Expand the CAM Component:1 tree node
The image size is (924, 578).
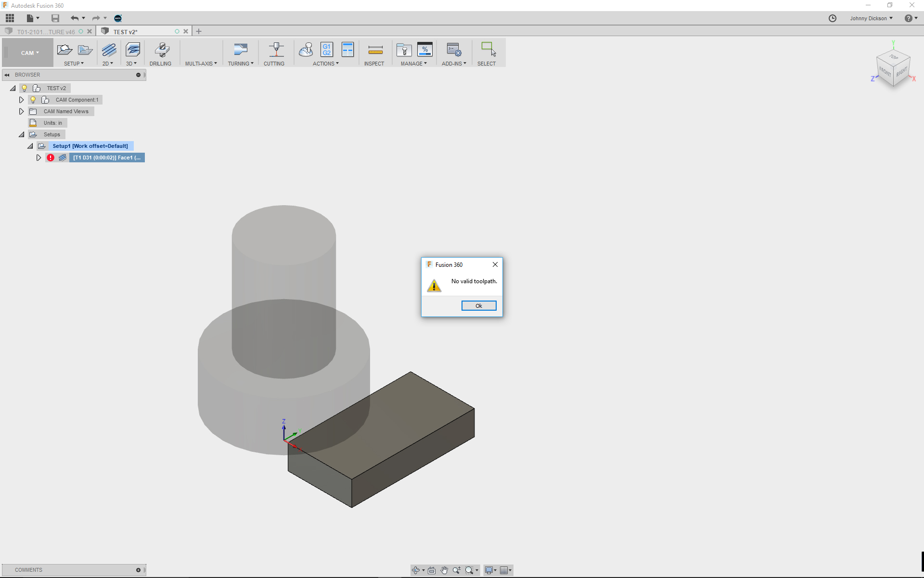[21, 100]
